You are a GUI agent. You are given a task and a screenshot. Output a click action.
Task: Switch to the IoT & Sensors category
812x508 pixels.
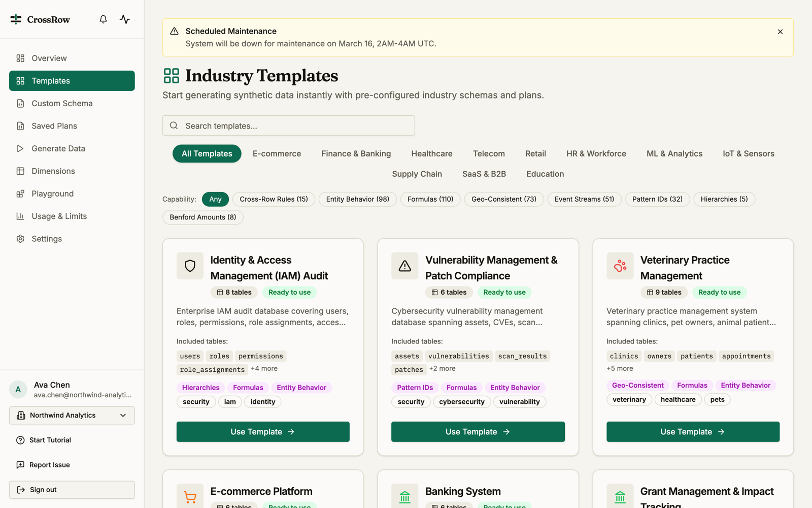click(749, 154)
